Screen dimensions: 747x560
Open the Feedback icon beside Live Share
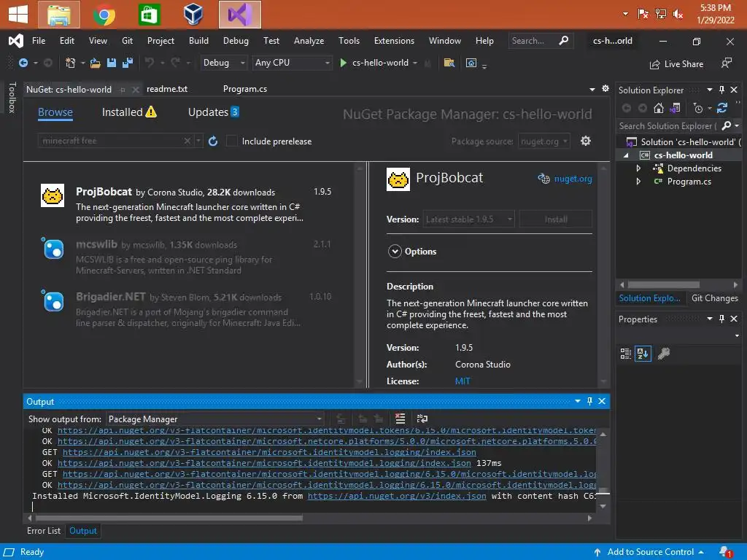click(726, 63)
